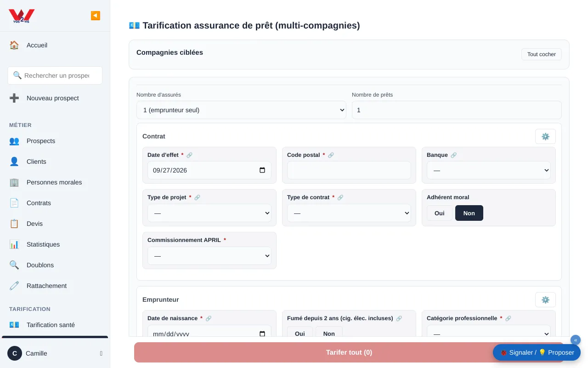The height and width of the screenshot is (368, 588).
Task: Click the Code postal input field
Action: click(x=349, y=170)
